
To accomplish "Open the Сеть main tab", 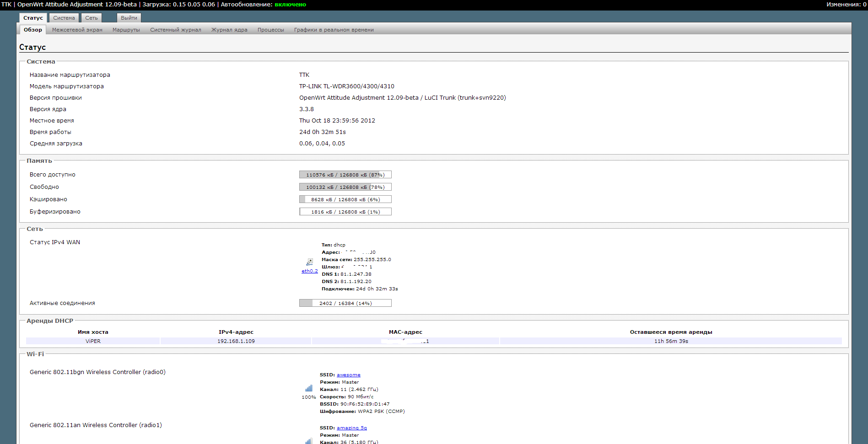I will pos(92,18).
